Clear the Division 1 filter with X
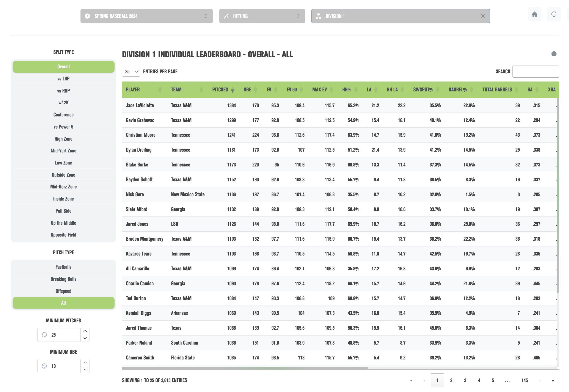The height and width of the screenshot is (392, 569). click(x=483, y=16)
